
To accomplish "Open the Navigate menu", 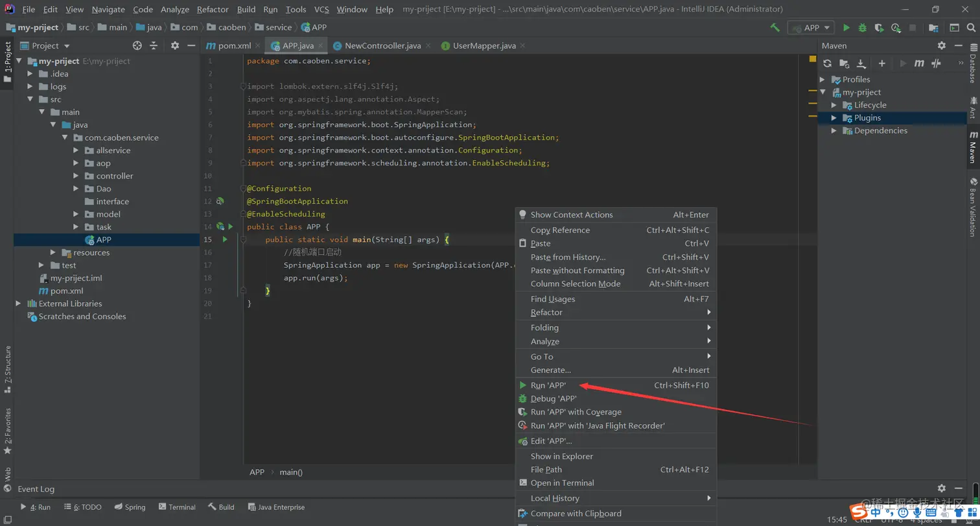I will point(108,9).
